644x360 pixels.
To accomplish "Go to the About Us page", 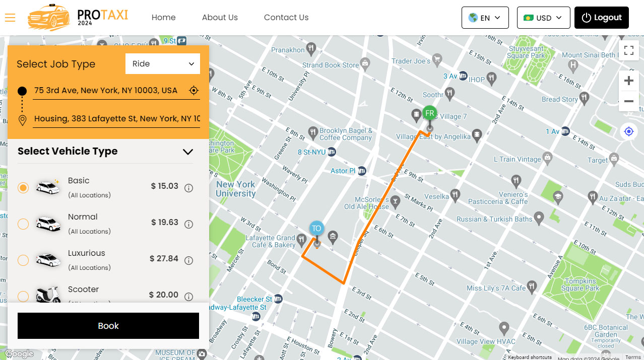I will tap(220, 18).
